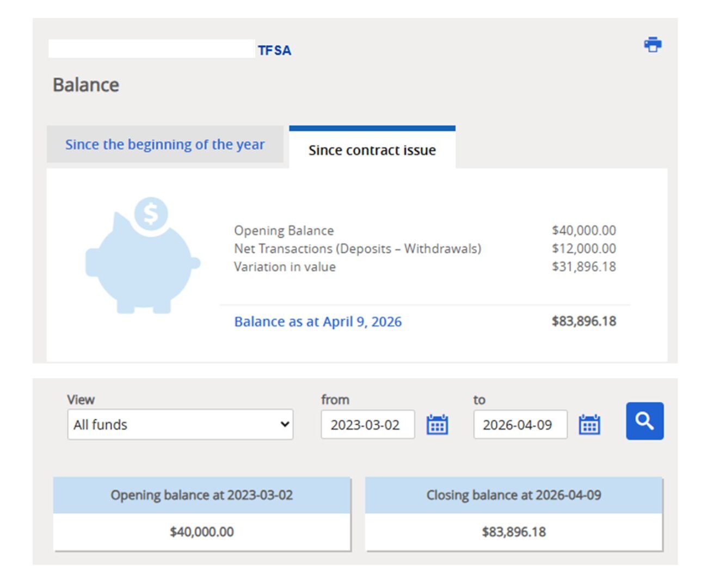Click the All funds dropdown arrow
Screen dimensions: 713x588
click(x=285, y=425)
